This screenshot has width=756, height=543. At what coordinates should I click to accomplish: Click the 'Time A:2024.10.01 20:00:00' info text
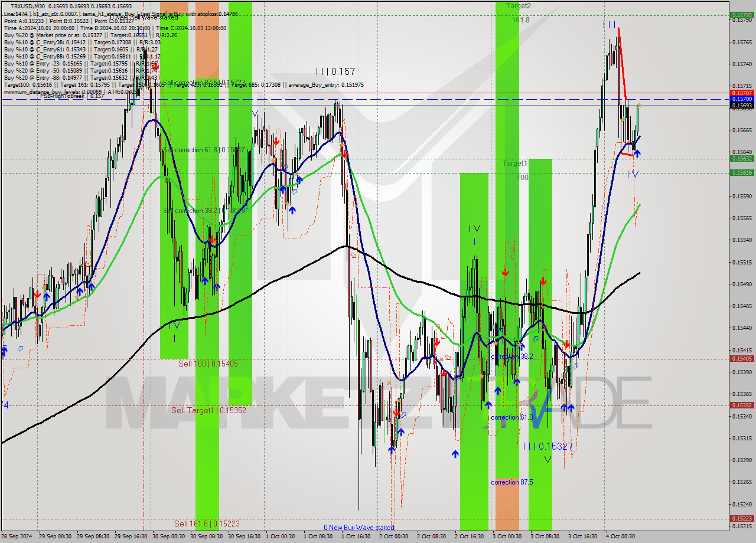coord(39,28)
